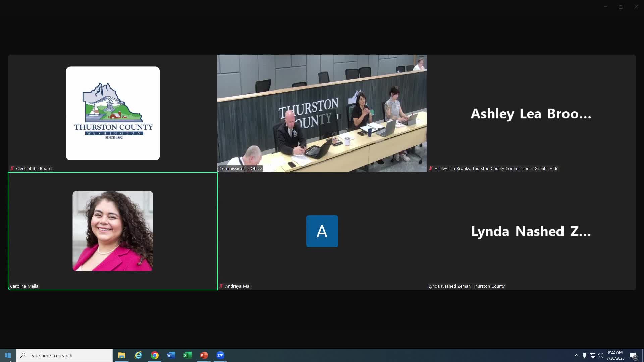Select the Carolina Mejia video tile
Viewport: 644px width, 362px height.
point(113,231)
